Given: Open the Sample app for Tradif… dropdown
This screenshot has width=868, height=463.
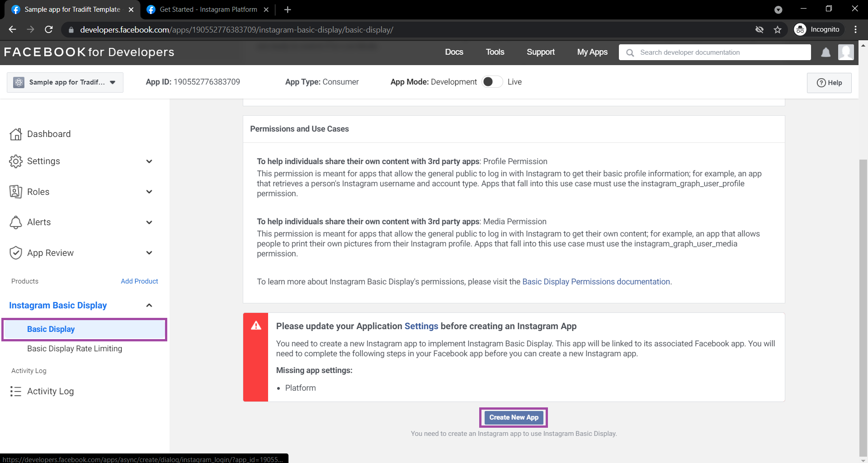Looking at the screenshot, I should [65, 82].
